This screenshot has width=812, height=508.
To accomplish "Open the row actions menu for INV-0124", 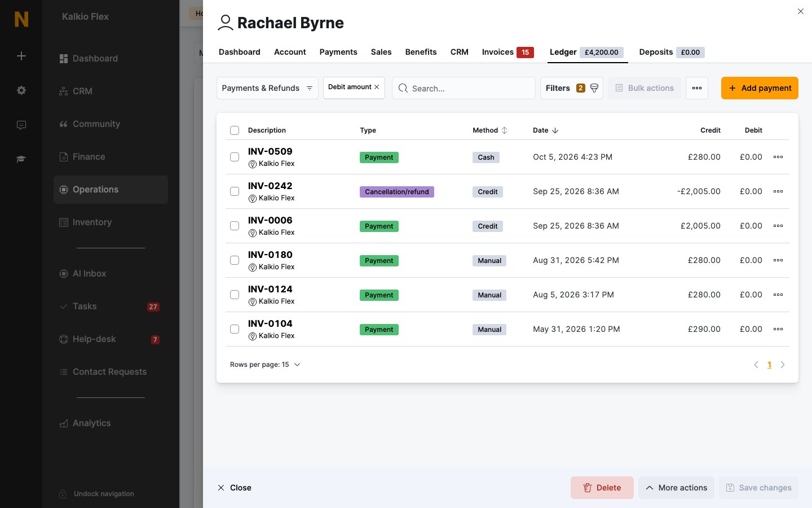I will pos(778,295).
